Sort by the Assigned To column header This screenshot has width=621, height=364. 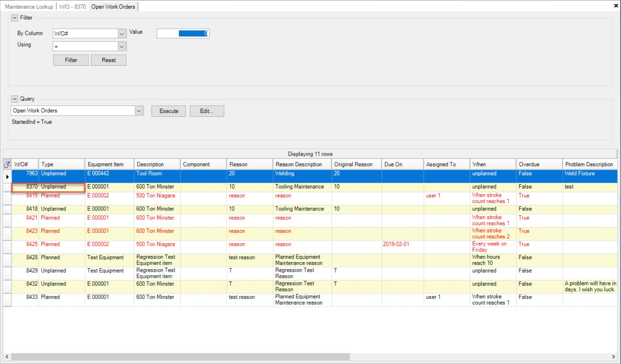447,164
